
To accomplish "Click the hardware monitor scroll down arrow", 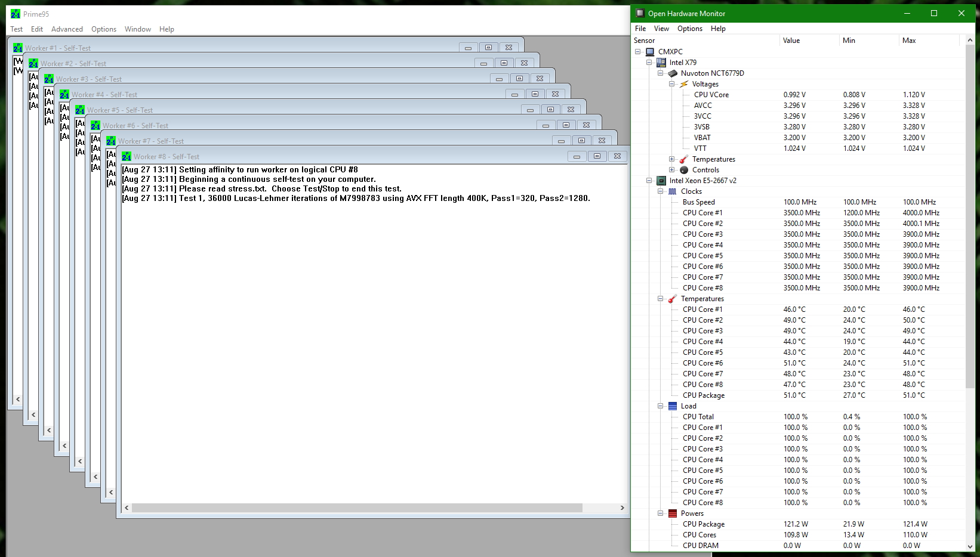I will [970, 546].
